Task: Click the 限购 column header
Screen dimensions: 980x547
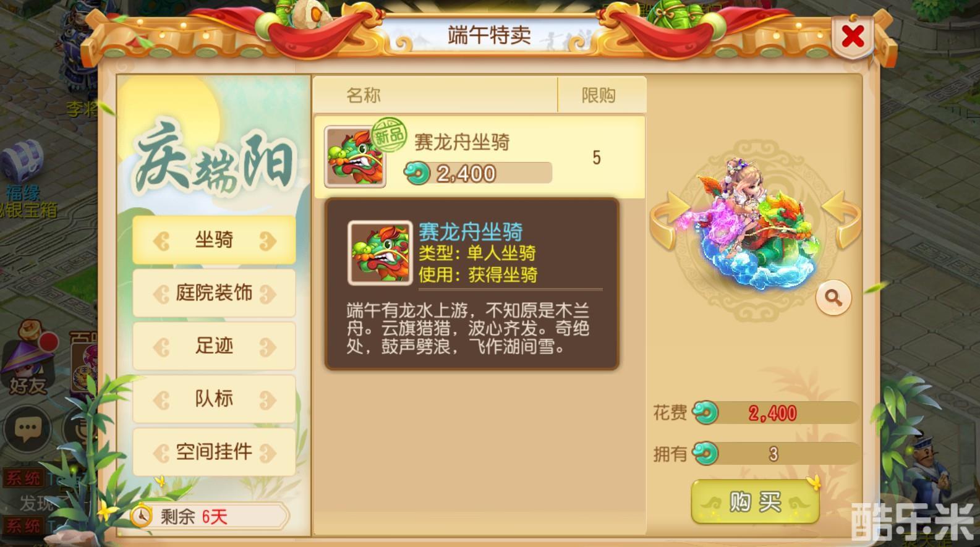Action: (x=599, y=95)
